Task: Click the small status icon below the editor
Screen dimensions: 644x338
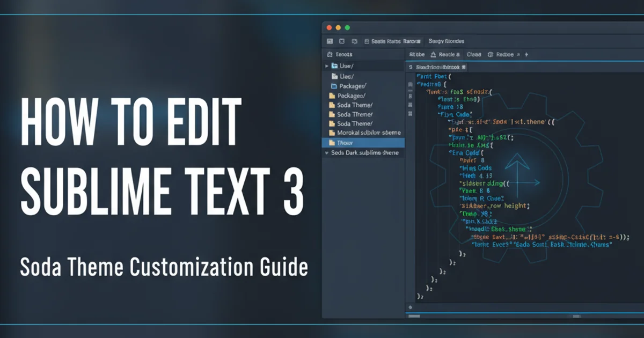Action: pos(411,307)
